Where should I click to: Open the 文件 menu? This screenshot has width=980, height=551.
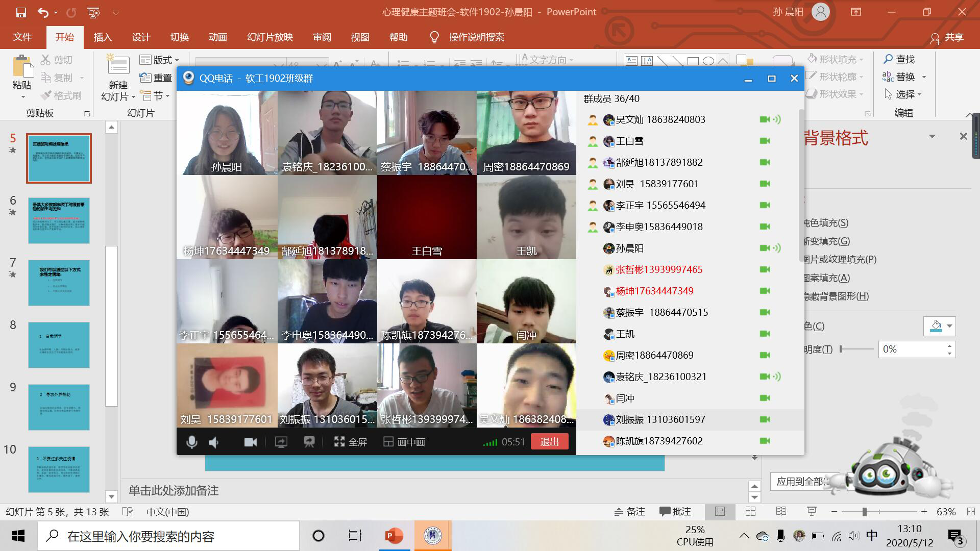(x=22, y=37)
